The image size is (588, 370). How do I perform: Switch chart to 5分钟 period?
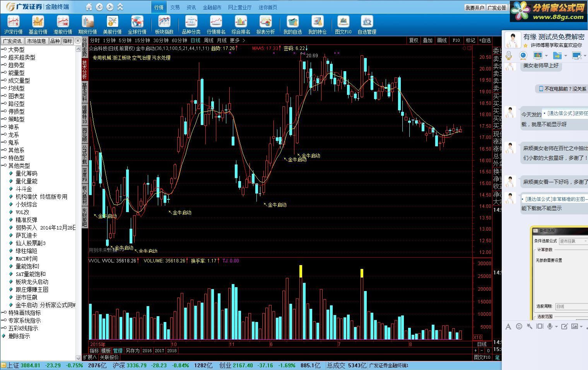125,40
